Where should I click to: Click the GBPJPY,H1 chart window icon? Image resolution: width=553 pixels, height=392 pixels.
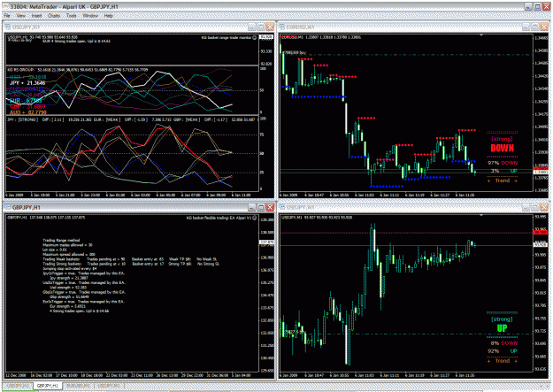(x=8, y=207)
